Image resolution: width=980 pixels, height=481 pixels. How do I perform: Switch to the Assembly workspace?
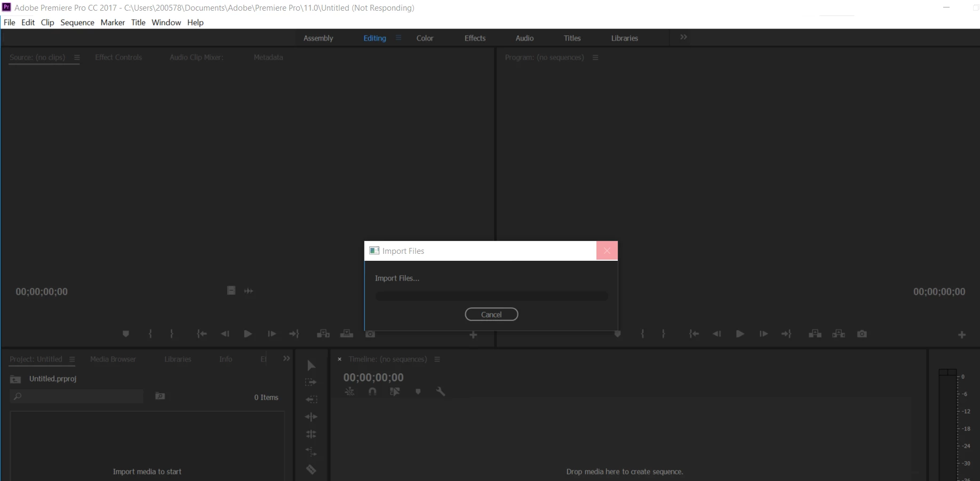click(x=318, y=38)
